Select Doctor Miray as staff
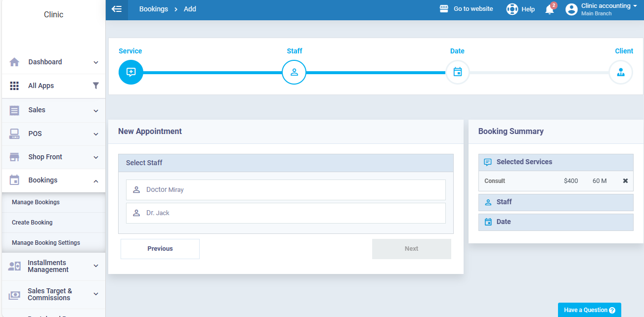The width and height of the screenshot is (644, 317). click(x=286, y=190)
